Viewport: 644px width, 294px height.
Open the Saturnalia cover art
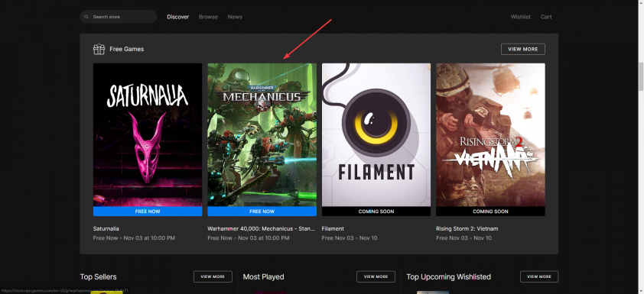[148, 134]
